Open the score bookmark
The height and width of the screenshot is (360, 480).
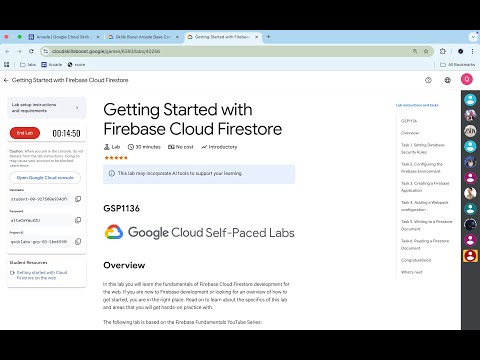tap(76, 65)
